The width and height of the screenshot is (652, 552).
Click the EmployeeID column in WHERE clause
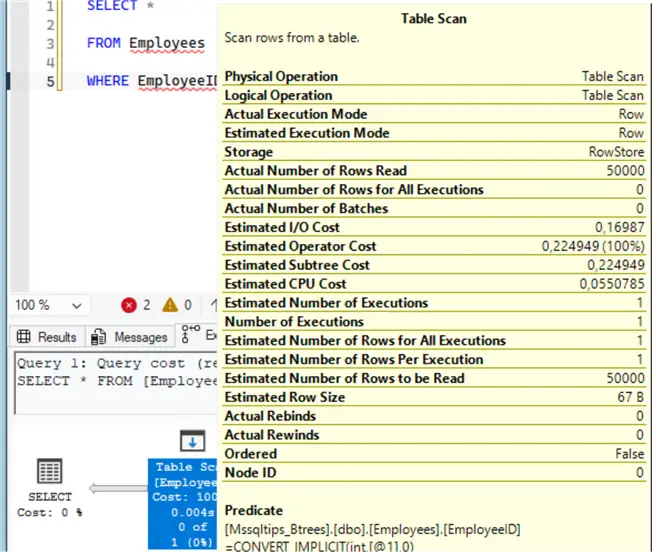coord(178,81)
